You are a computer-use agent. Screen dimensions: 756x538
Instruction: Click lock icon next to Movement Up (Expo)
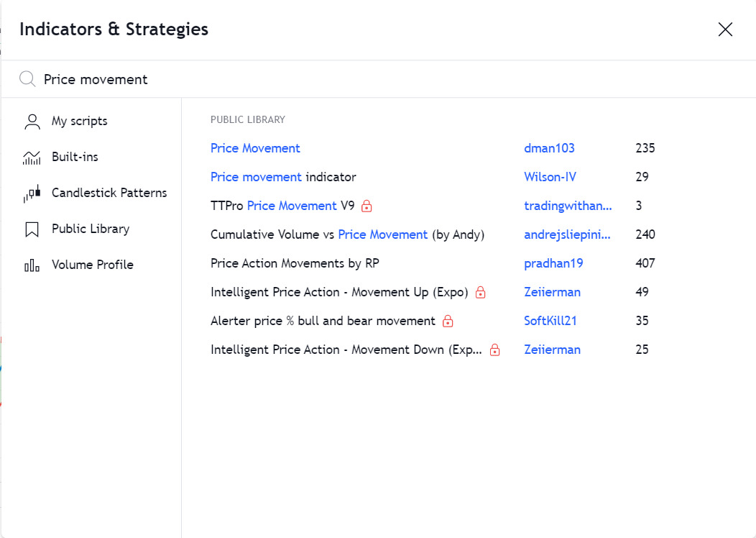pos(480,293)
